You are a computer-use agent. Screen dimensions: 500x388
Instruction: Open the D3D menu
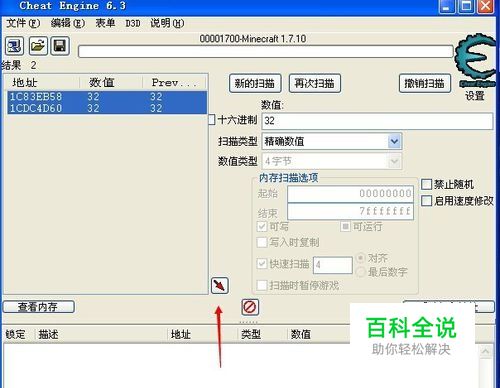click(133, 23)
